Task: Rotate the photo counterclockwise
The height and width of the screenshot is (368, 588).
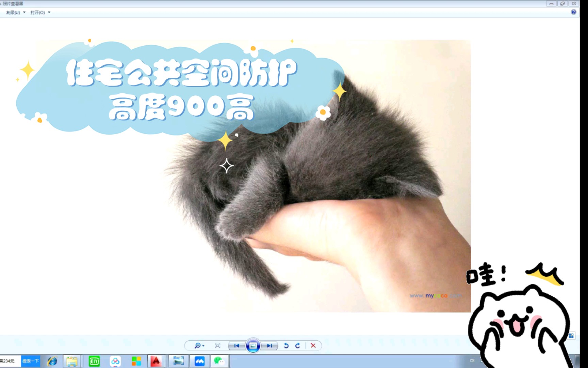Action: [286, 346]
